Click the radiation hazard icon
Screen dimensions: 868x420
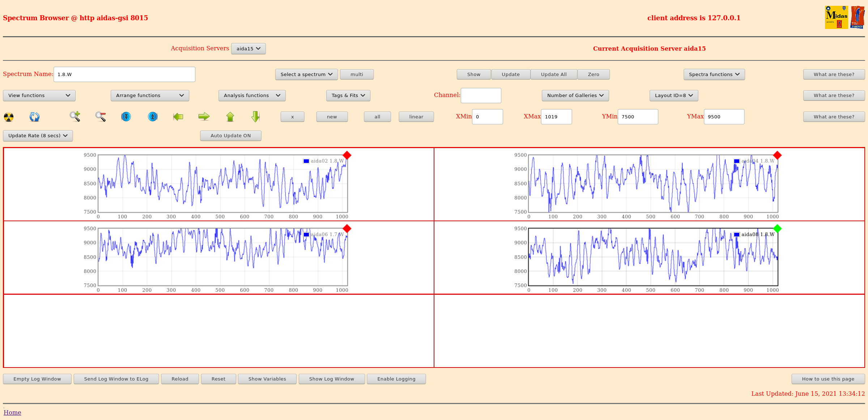point(9,117)
